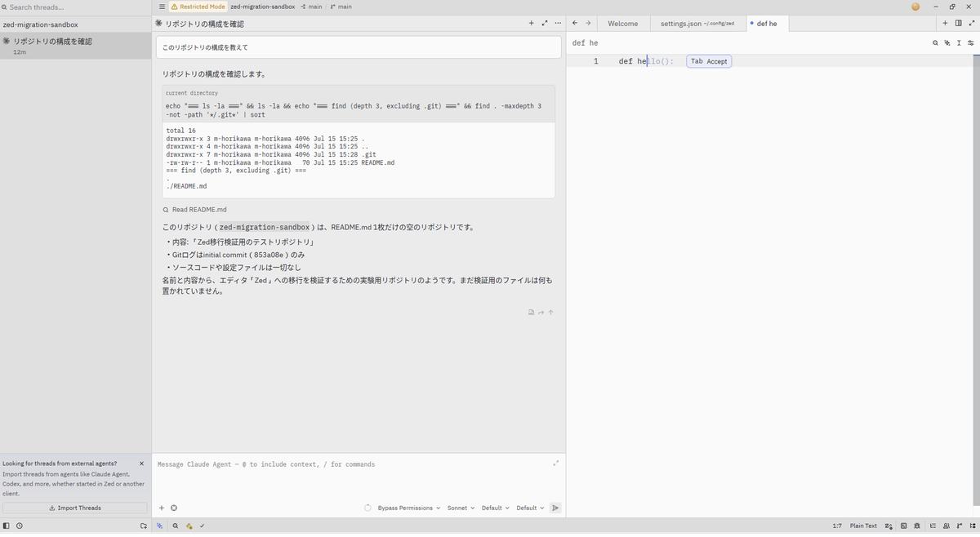Focus the Message Claude Agent input box
This screenshot has height=537, width=980.
coord(353,464)
